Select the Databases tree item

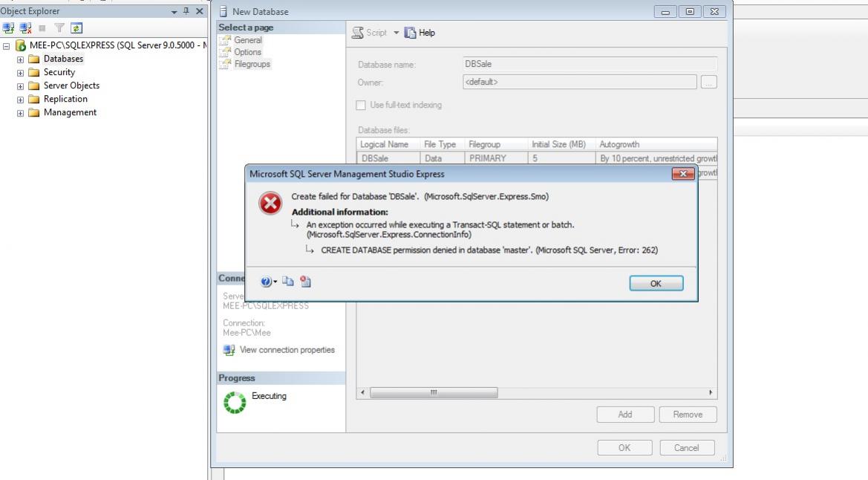63,59
